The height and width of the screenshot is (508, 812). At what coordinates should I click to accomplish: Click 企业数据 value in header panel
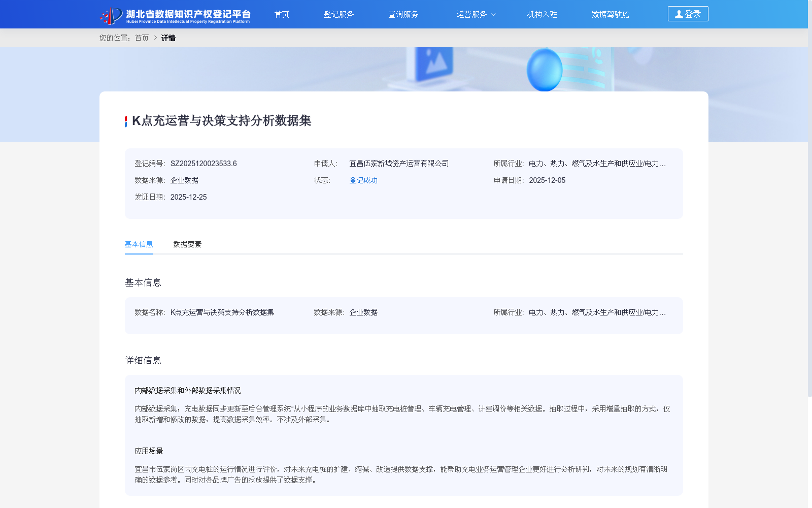(x=184, y=180)
